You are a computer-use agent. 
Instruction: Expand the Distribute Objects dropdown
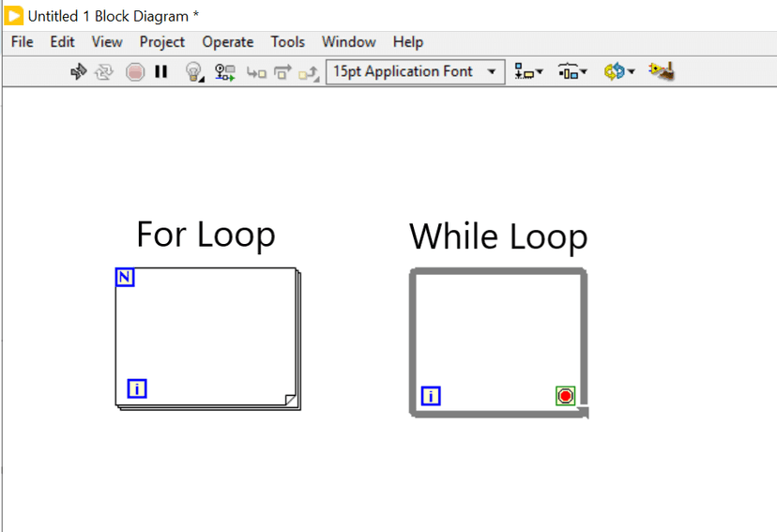click(571, 71)
